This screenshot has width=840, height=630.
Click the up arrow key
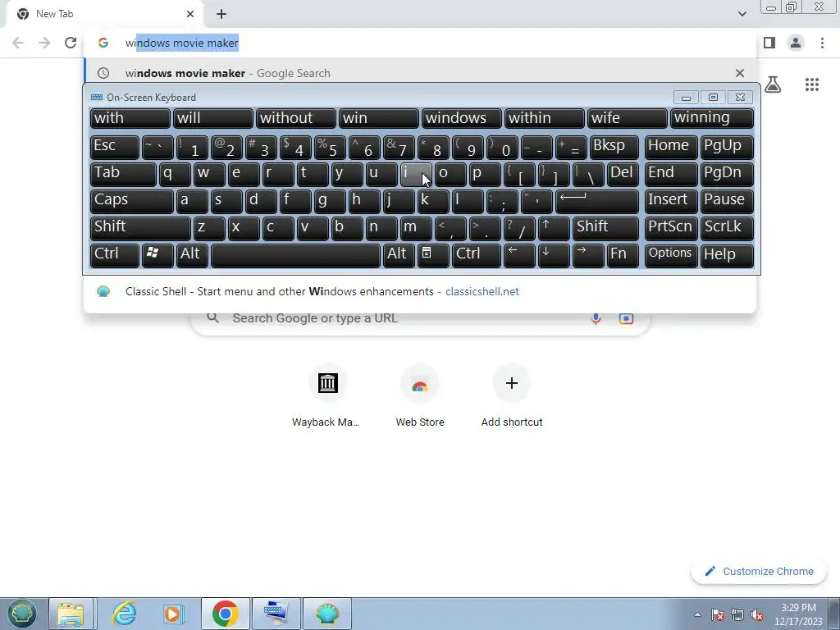pyautogui.click(x=554, y=228)
